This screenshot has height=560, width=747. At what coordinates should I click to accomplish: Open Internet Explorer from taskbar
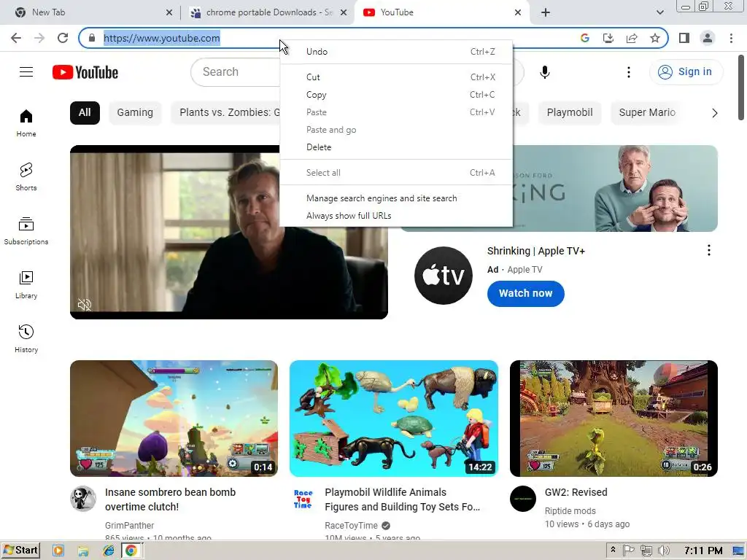[109, 551]
